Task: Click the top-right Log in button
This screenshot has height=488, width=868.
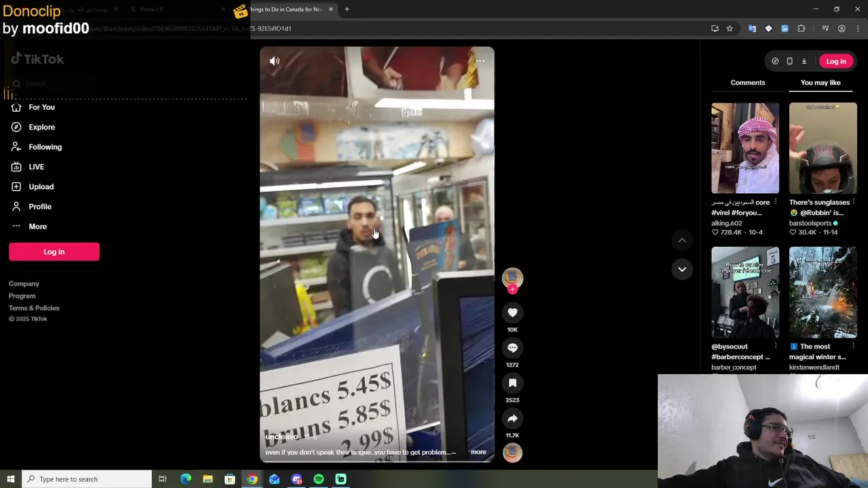Action: [836, 61]
